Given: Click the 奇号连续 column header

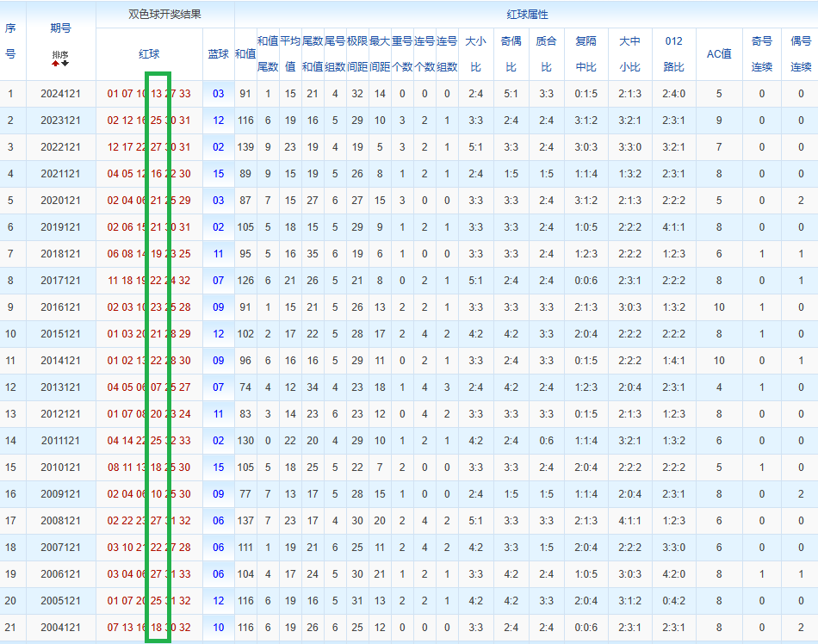Looking at the screenshot, I should coord(762,53).
